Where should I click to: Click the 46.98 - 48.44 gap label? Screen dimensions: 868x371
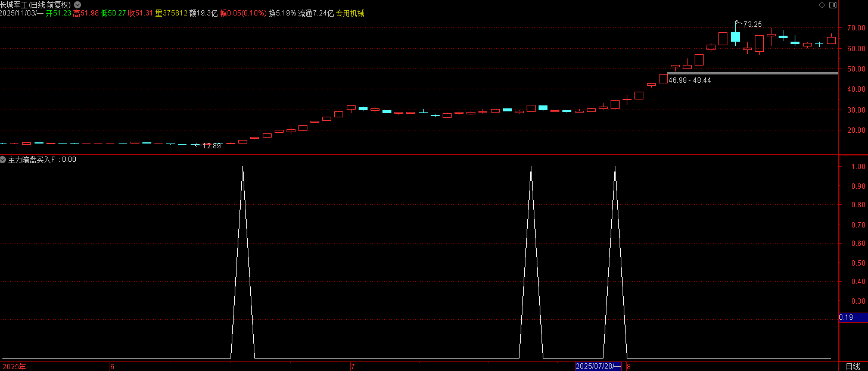point(690,80)
